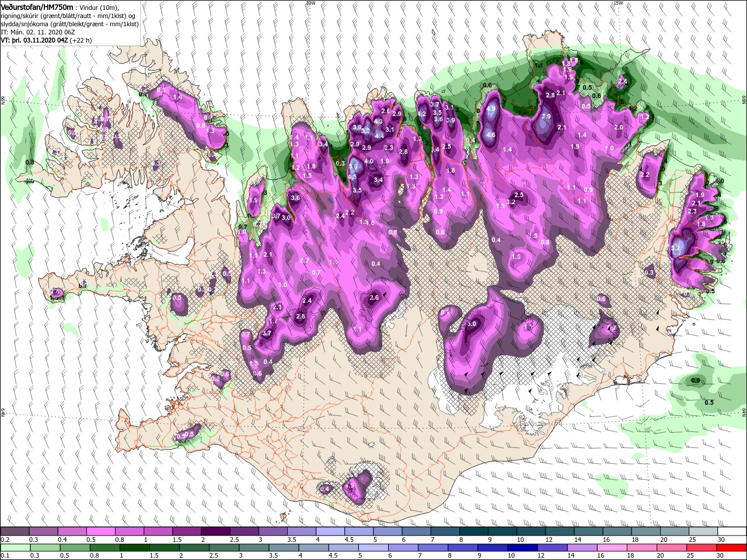Click the 4.2 snowfall value on map
747x560 pixels.
tap(422, 114)
